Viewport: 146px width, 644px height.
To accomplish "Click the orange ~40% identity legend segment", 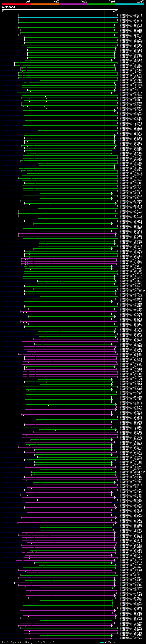I will [x=45, y=4].
